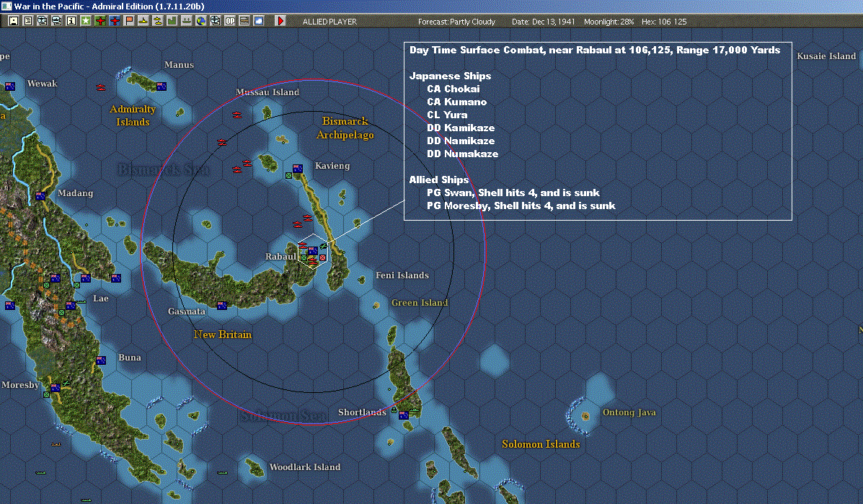The height and width of the screenshot is (504, 863).
Task: Select the red plane on blue icon
Action: click(115, 21)
